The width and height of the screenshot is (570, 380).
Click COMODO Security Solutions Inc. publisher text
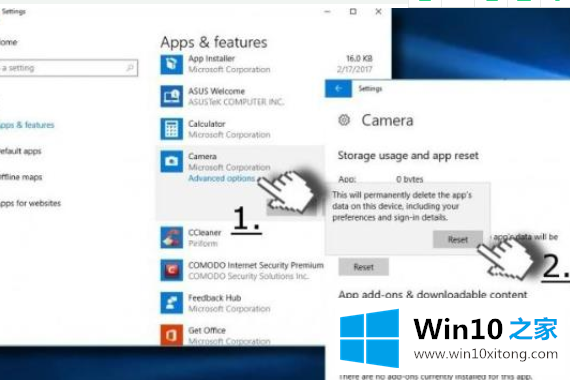[249, 276]
